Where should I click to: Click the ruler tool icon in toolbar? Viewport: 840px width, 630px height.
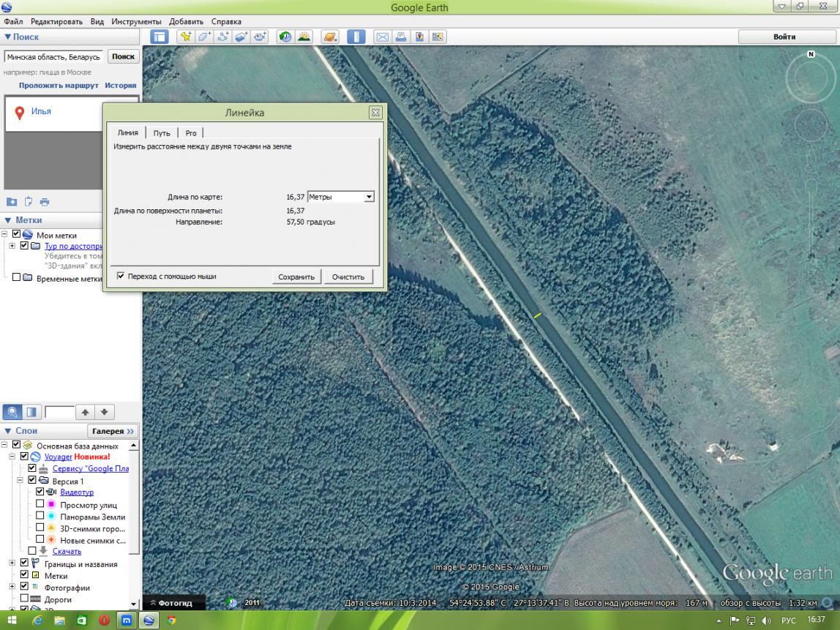pyautogui.click(x=356, y=37)
